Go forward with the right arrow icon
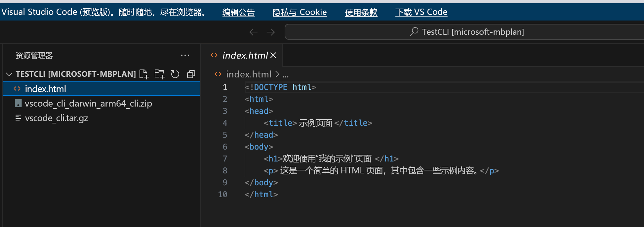Image resolution: width=644 pixels, height=227 pixels. click(271, 32)
